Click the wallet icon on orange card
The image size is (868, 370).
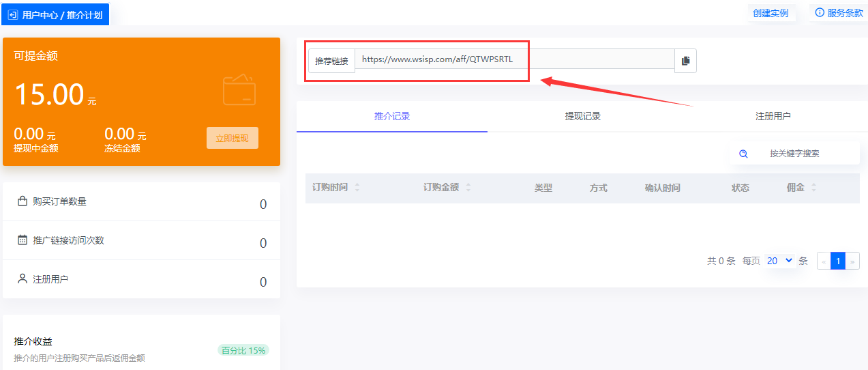click(239, 90)
